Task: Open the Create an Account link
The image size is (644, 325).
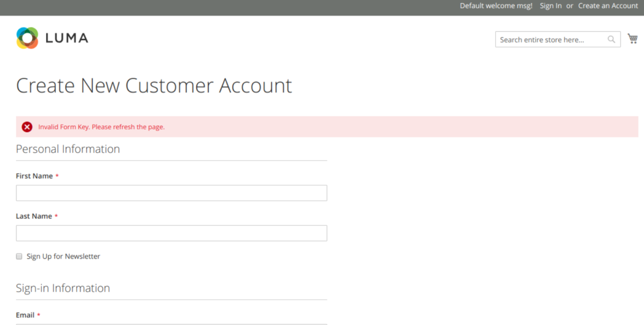Action: pos(608,5)
